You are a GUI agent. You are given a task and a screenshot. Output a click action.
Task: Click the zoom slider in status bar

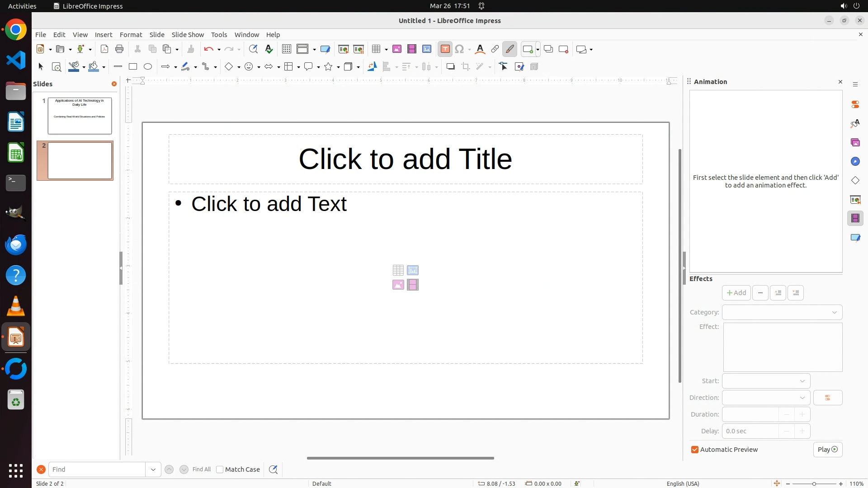click(x=814, y=483)
